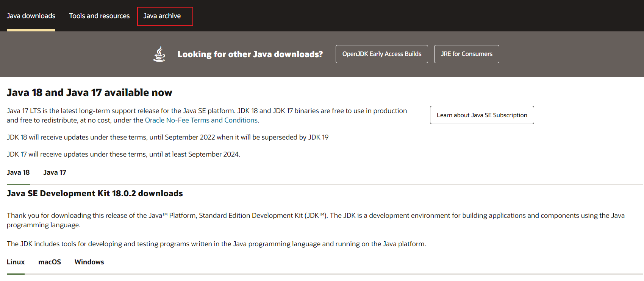Follow Oracle No-Fee Terms and Conditions link
This screenshot has height=281, width=644.
pyautogui.click(x=201, y=120)
